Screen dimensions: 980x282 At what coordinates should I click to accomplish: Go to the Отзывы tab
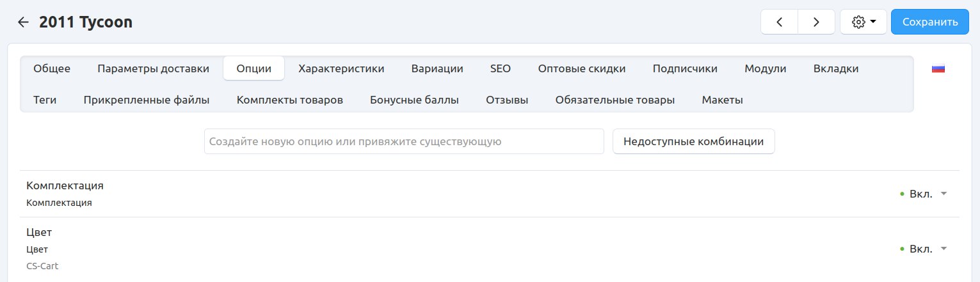tap(507, 100)
